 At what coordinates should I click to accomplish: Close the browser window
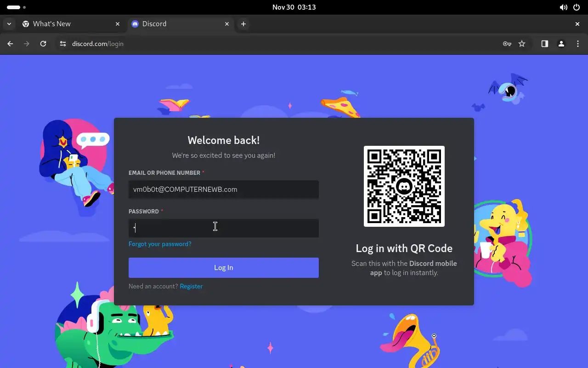tap(577, 24)
